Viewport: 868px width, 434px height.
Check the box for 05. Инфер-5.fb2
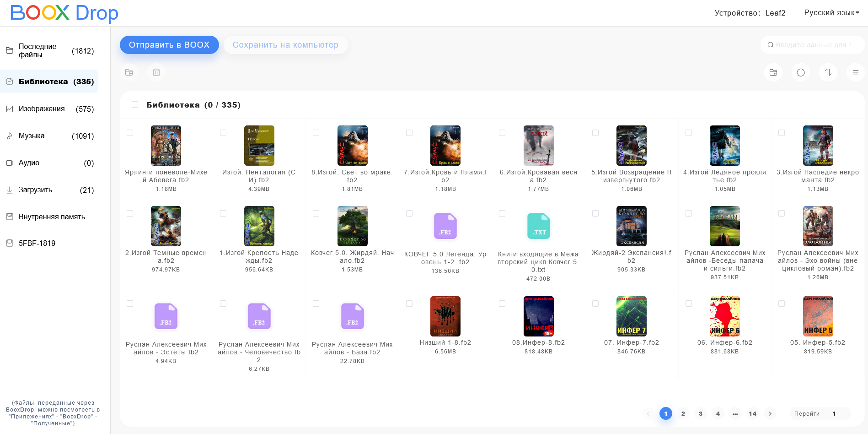(x=782, y=304)
